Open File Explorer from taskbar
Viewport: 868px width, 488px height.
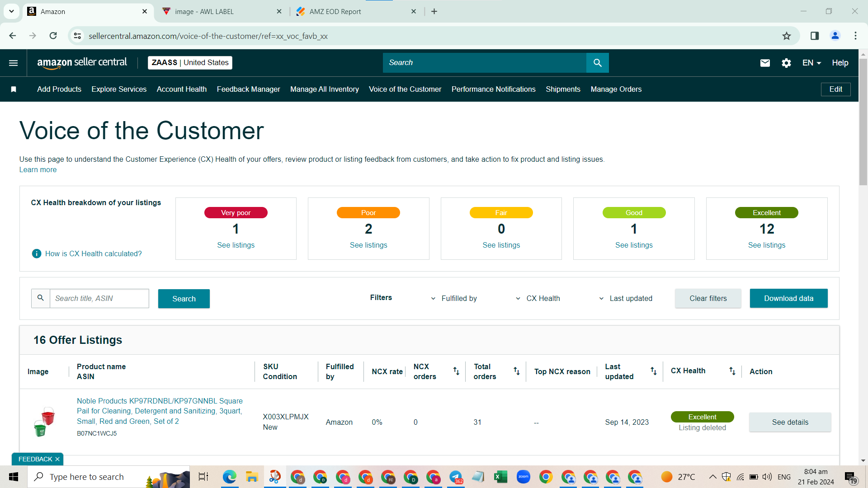point(252,477)
